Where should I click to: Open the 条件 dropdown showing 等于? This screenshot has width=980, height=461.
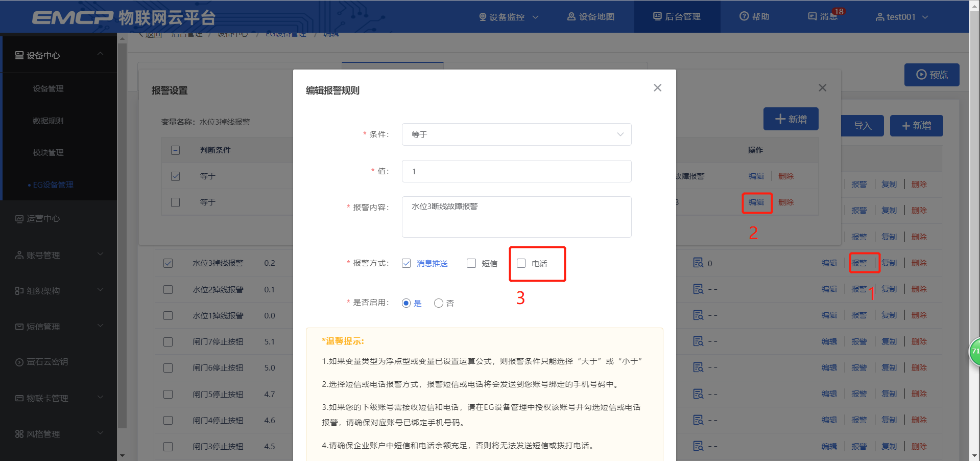(516, 134)
